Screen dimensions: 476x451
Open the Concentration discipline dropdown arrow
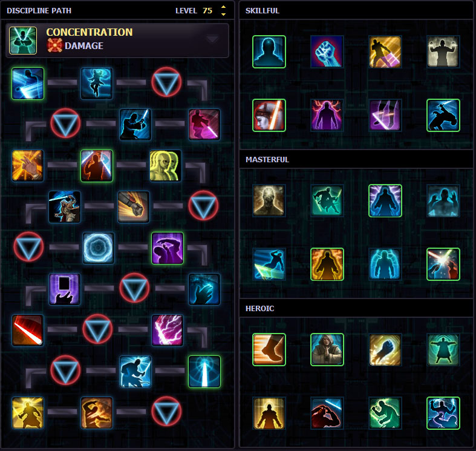pyautogui.click(x=212, y=39)
